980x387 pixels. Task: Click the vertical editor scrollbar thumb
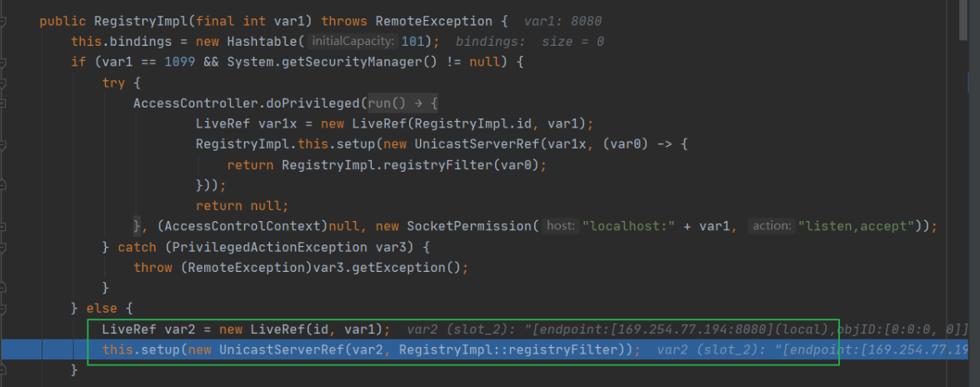(963, 20)
